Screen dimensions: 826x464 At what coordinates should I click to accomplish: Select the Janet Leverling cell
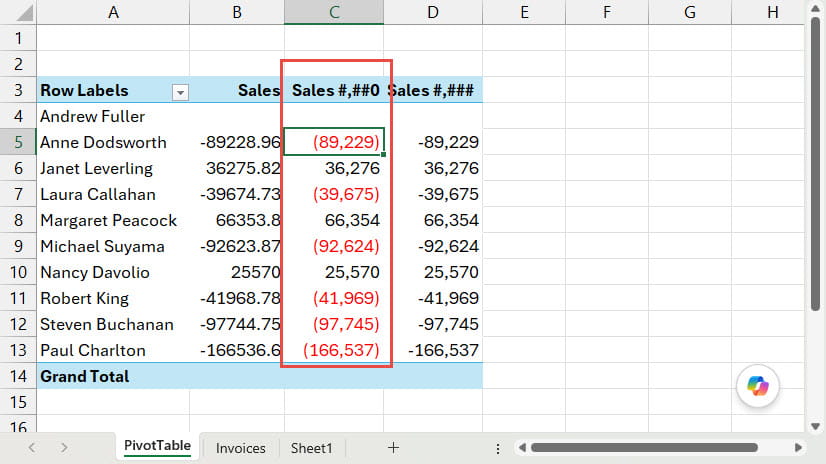click(x=113, y=169)
